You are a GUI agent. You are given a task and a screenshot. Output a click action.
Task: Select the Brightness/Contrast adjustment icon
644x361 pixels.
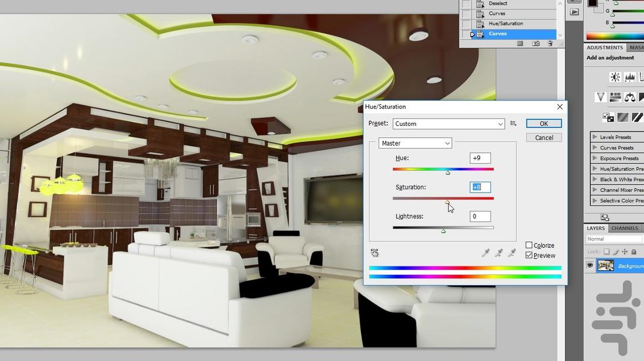pos(615,77)
